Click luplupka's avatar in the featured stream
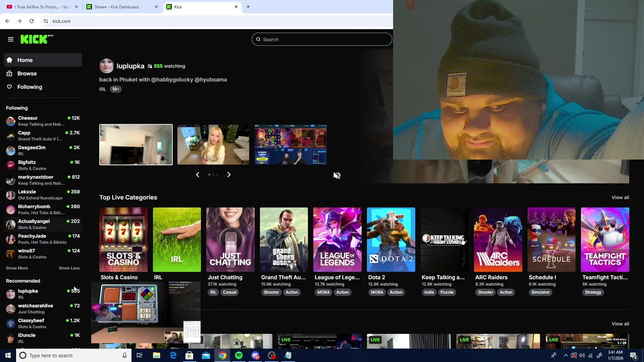This screenshot has width=644, height=362. click(106, 66)
